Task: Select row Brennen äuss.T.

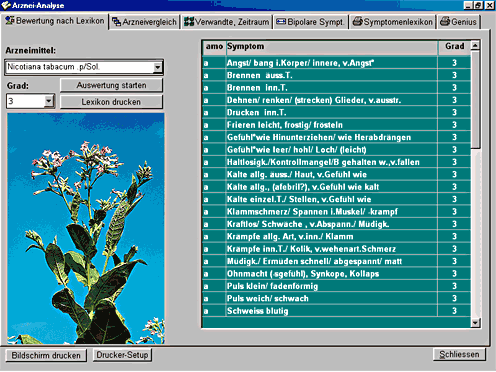Action: coord(337,75)
